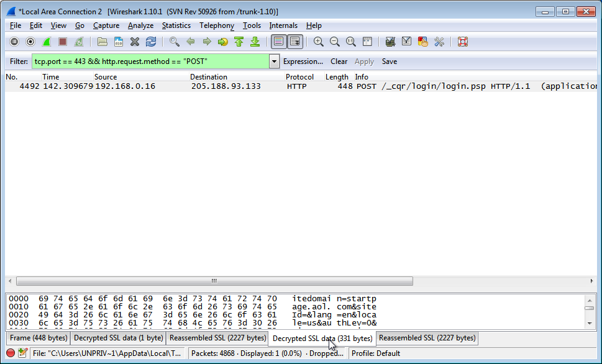Viewport: 602px width, 364px height.
Task: Sort by the Source column header
Action: pyautogui.click(x=141, y=77)
